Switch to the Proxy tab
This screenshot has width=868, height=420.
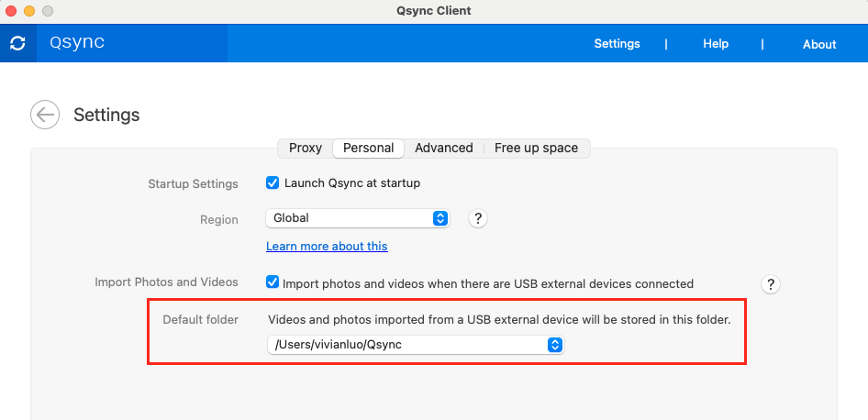[x=306, y=148]
